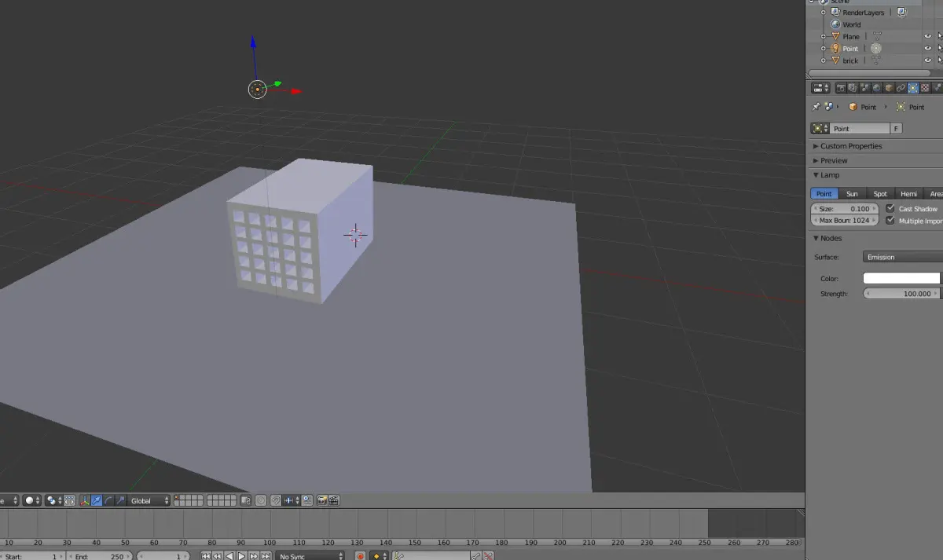Click the lock camera to layers icon
943x560 pixels.
click(x=246, y=500)
